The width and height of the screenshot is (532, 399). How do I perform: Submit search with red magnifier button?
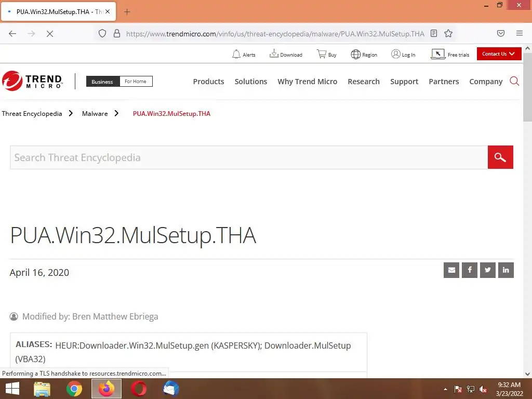pos(500,157)
